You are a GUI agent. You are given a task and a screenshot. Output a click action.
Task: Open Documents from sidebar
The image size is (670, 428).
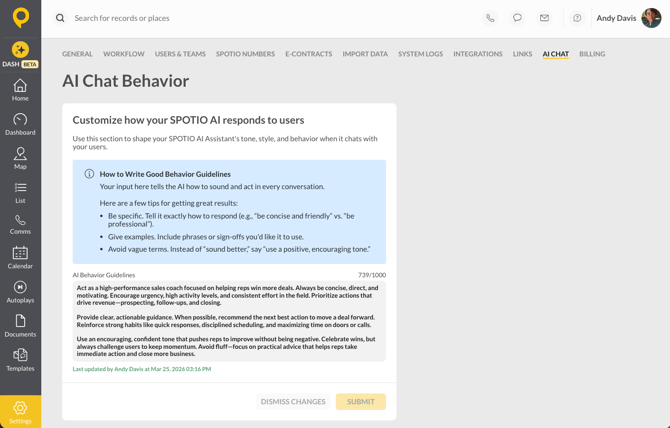point(20,326)
